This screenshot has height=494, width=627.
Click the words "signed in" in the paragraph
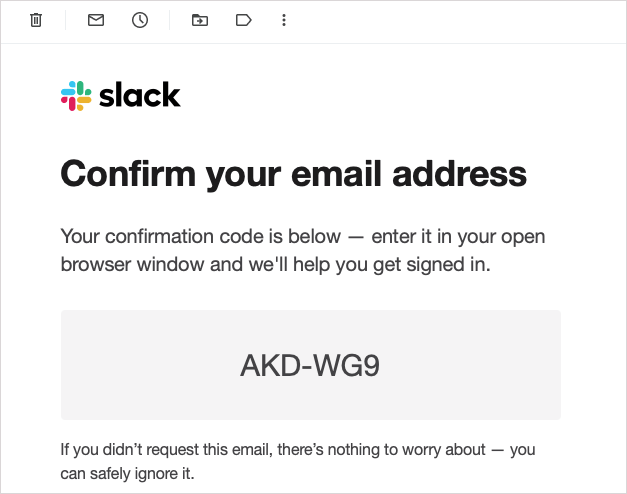454,266
